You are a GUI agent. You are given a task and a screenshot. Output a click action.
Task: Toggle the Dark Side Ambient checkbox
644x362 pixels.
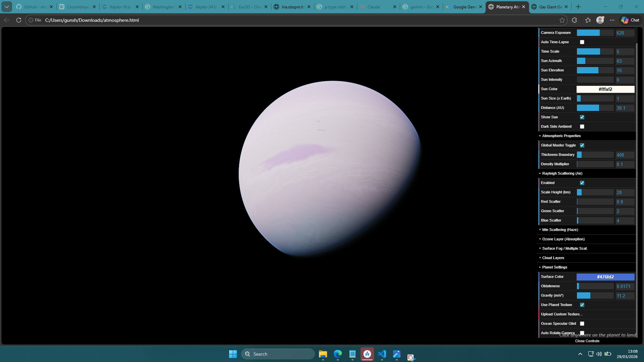[582, 127]
